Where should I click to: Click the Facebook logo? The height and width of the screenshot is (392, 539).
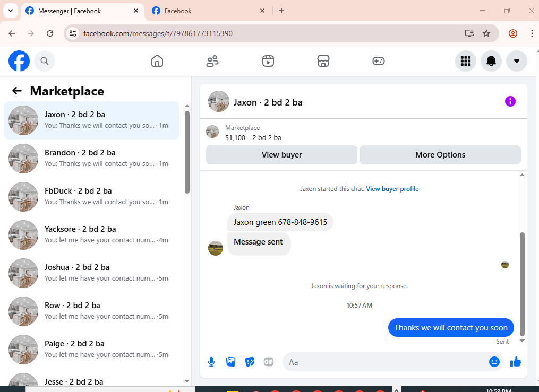pos(19,61)
